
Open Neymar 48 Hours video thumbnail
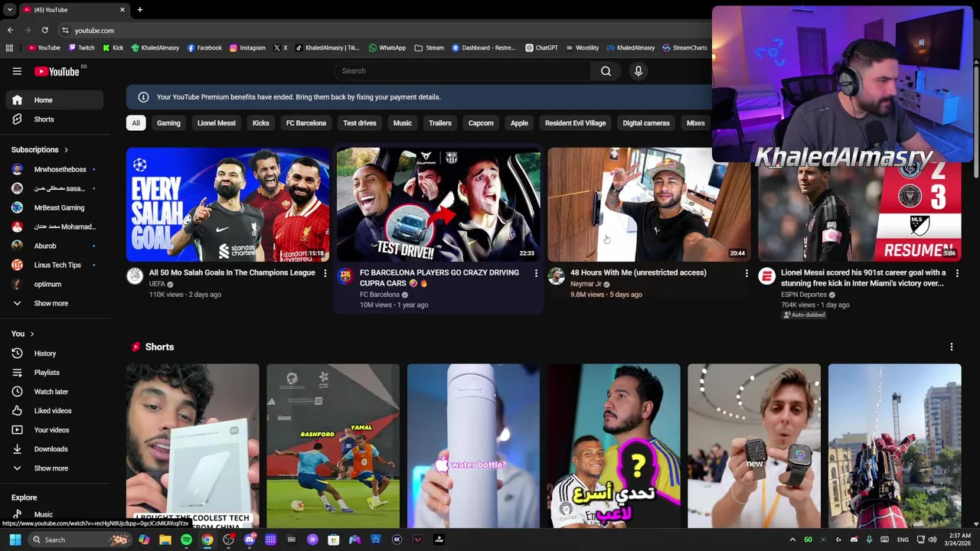649,204
